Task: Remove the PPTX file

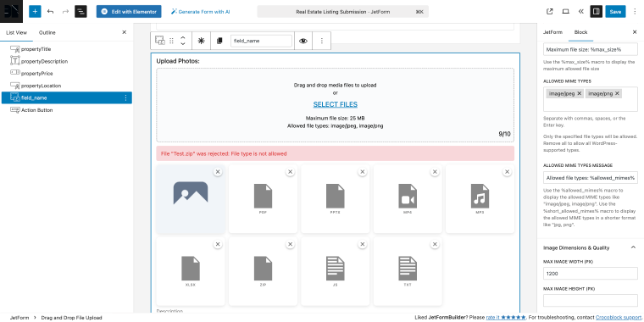Action: pos(363,172)
